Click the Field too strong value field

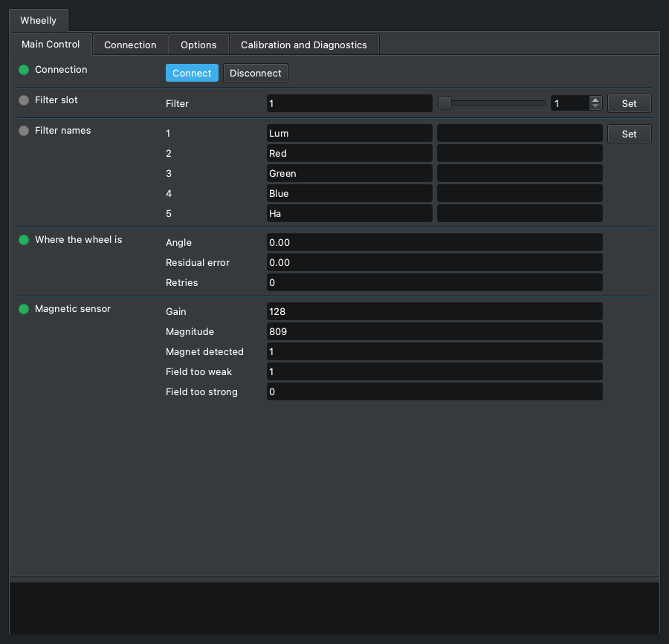pos(435,391)
